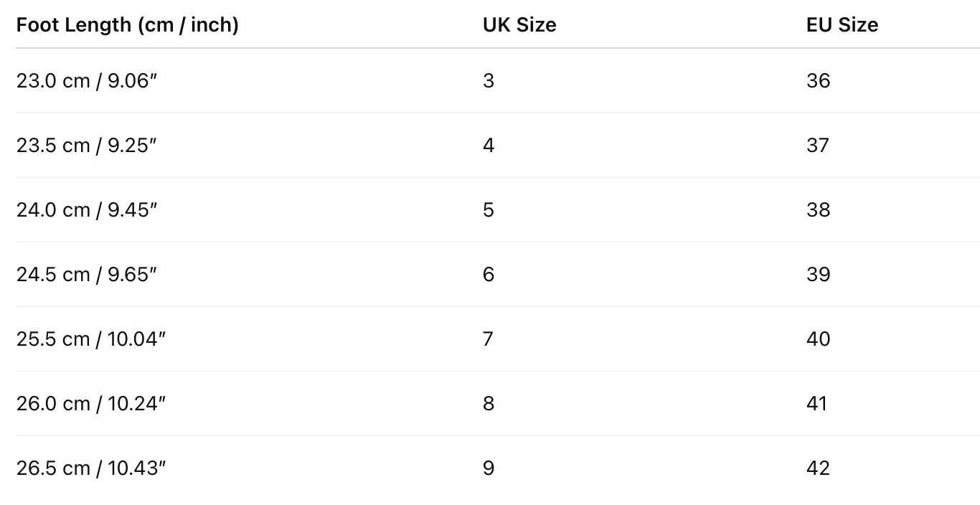Select the 24.0 cm / 9.45″ cell
Viewport: 980px width, 505px height.
pos(86,209)
